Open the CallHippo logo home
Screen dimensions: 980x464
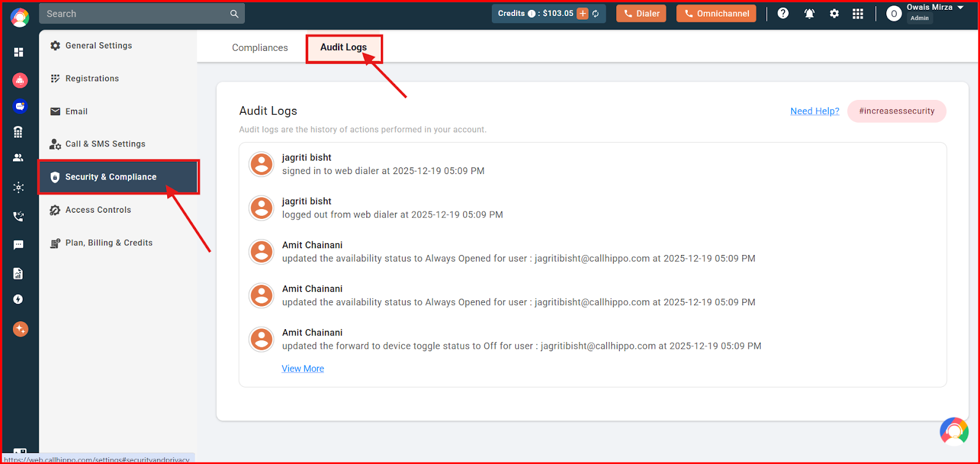[x=20, y=17]
